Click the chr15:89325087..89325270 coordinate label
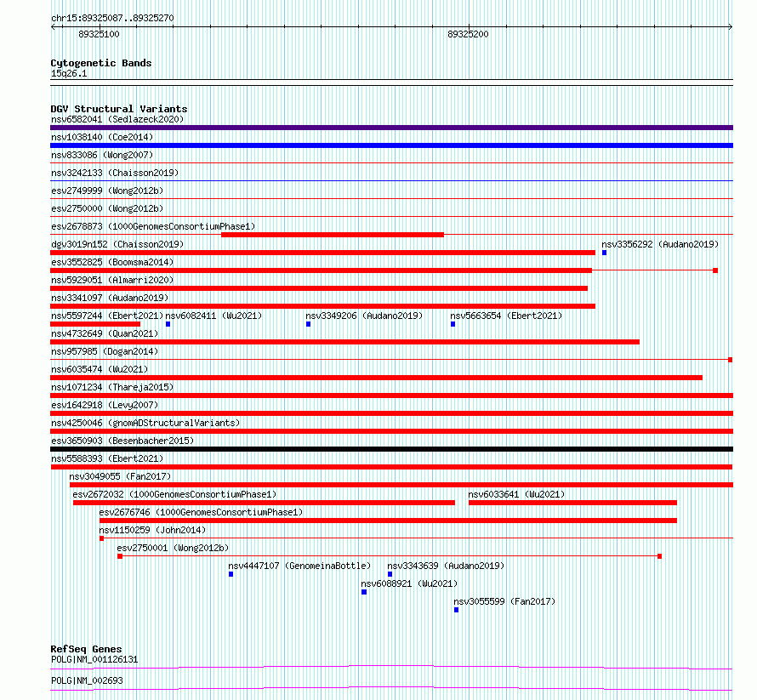Viewport: 757px width, 700px height. click(x=112, y=18)
